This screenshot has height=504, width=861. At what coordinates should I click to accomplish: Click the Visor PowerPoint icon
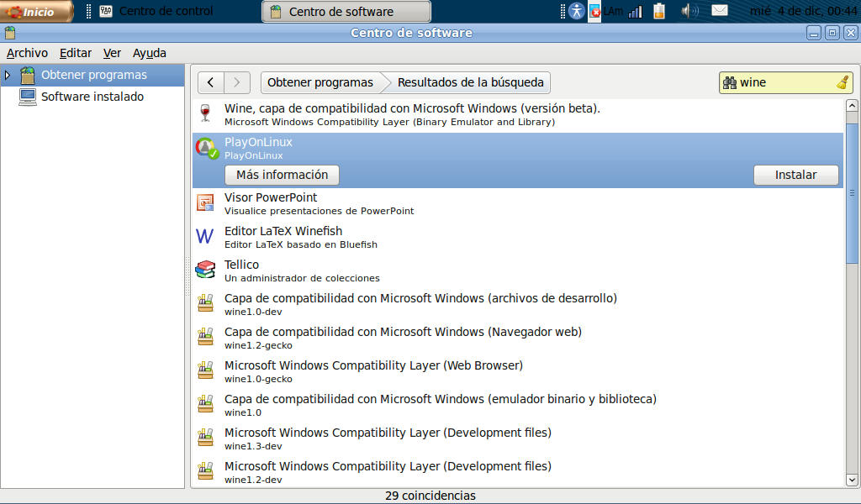[x=205, y=203]
